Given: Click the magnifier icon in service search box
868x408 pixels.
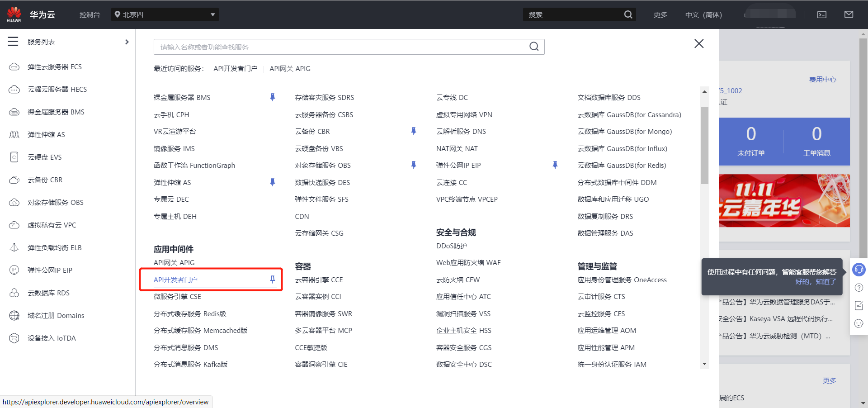Looking at the screenshot, I should [534, 47].
